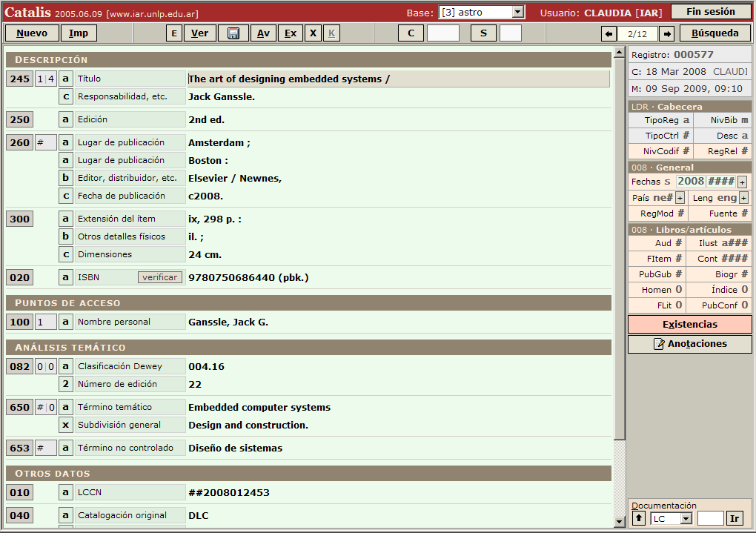This screenshot has width=756, height=533.
Task: Click the plus button beside Leng
Action: point(743,198)
